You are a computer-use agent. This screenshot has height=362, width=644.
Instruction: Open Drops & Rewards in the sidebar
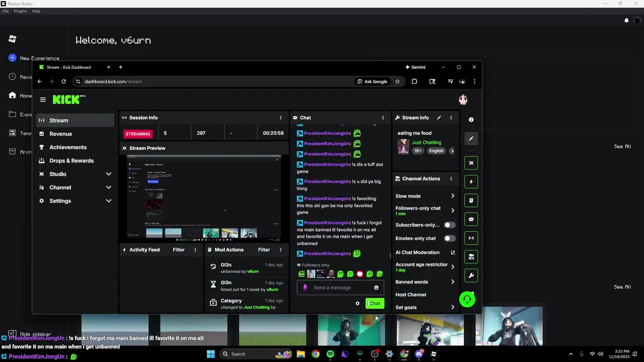(x=75, y=161)
